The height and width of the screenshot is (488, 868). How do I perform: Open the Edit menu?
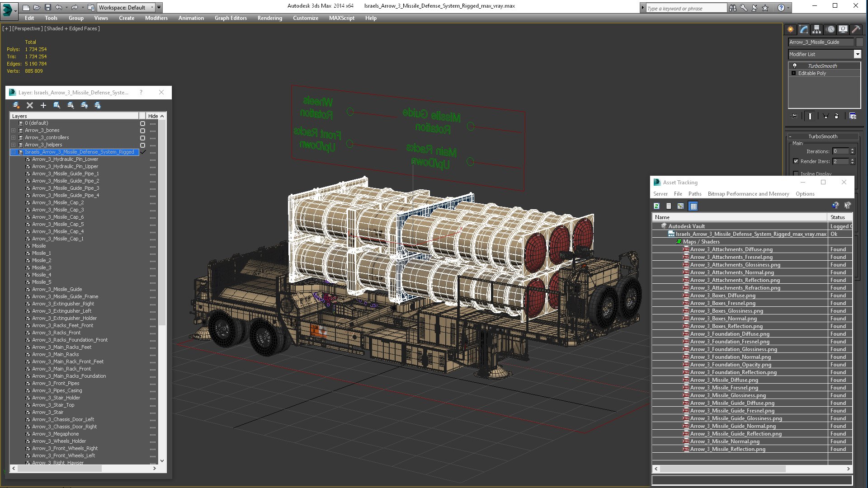(x=29, y=18)
